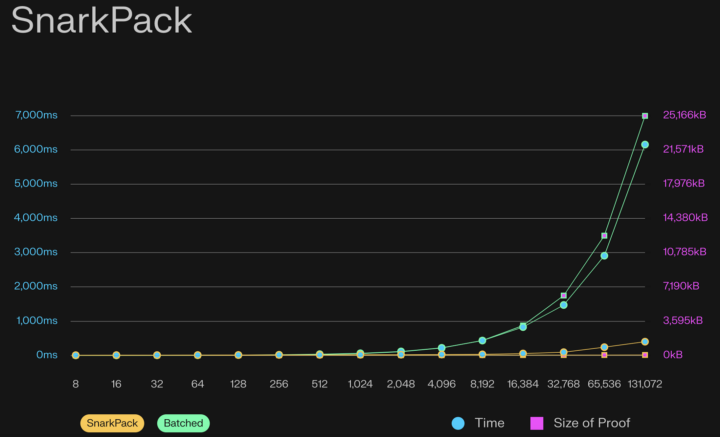The width and height of the screenshot is (720, 437).
Task: Select the Size of Proof legend label
Action: tap(592, 423)
